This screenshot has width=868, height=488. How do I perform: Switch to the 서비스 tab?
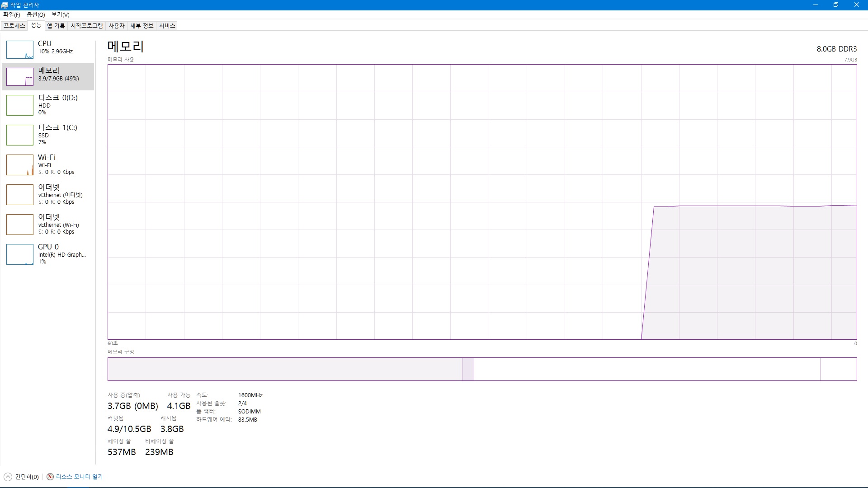(167, 26)
